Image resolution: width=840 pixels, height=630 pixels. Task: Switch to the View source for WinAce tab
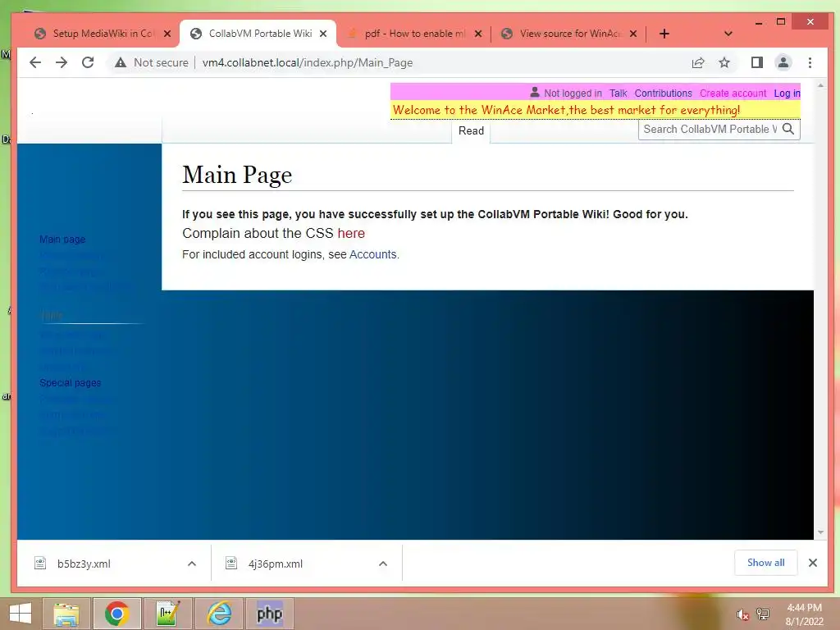click(569, 34)
